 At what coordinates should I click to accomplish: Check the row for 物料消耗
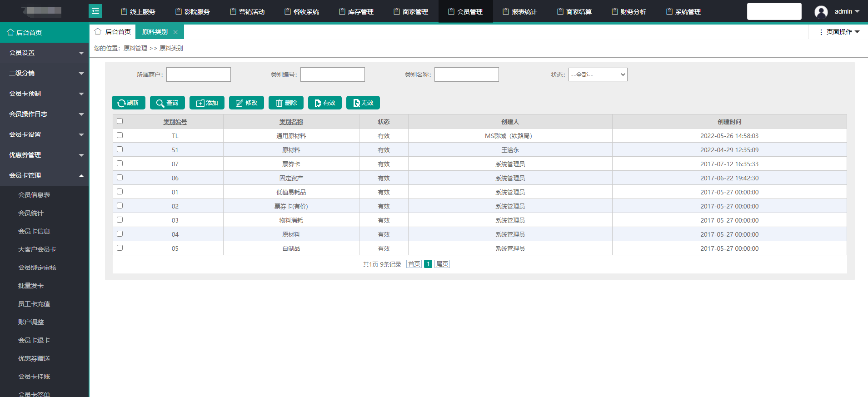(x=120, y=219)
